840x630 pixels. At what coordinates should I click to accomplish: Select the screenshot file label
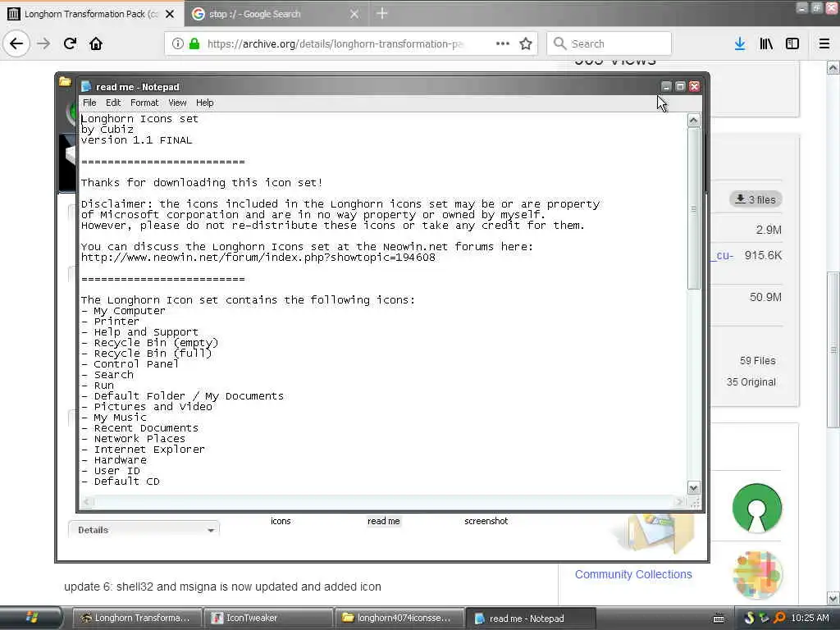coord(486,521)
